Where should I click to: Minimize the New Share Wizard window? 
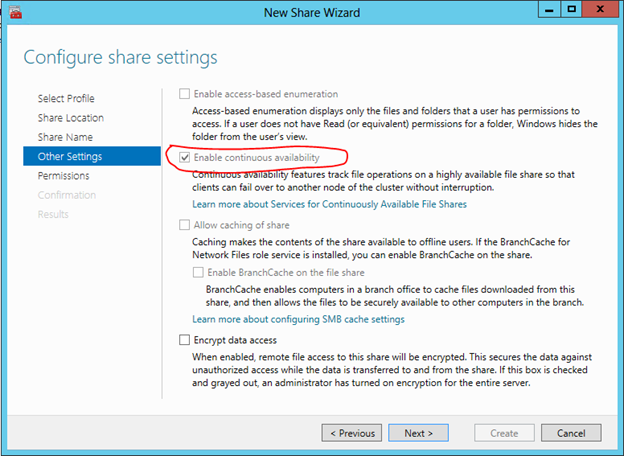546,10
